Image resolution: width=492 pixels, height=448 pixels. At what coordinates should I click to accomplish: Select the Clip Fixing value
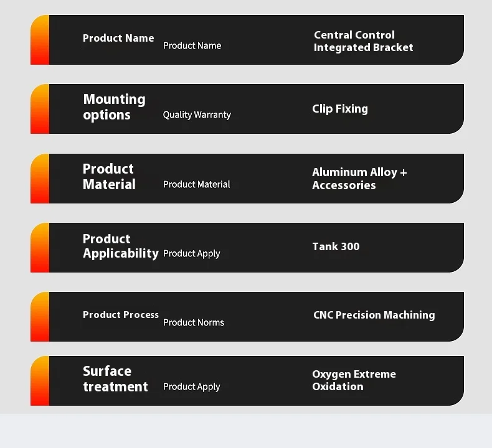[x=340, y=109]
